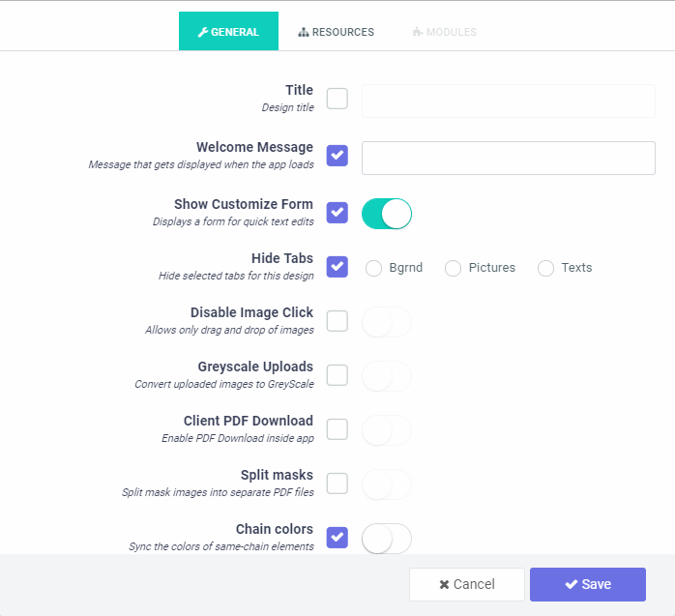The width and height of the screenshot is (675, 616).
Task: Check the Split masks checkbox
Action: [337, 484]
